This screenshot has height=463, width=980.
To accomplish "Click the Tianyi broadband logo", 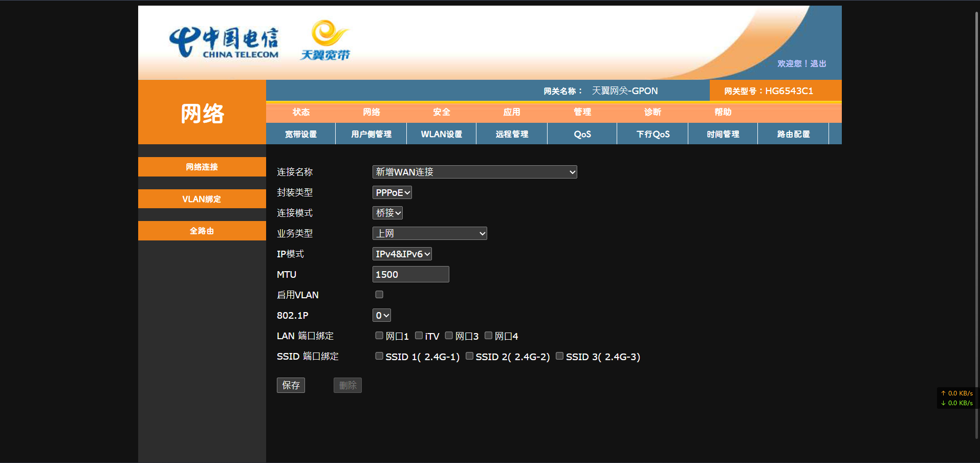I will pos(325,41).
